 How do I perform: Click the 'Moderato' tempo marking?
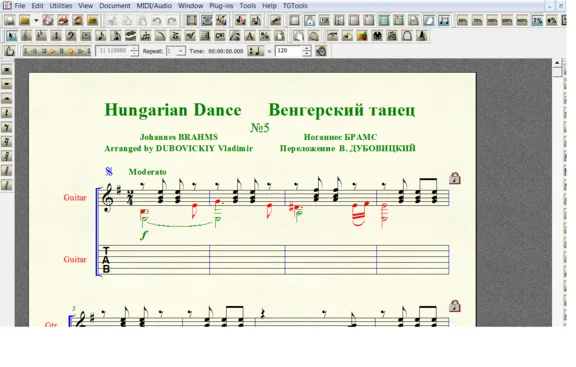click(147, 172)
